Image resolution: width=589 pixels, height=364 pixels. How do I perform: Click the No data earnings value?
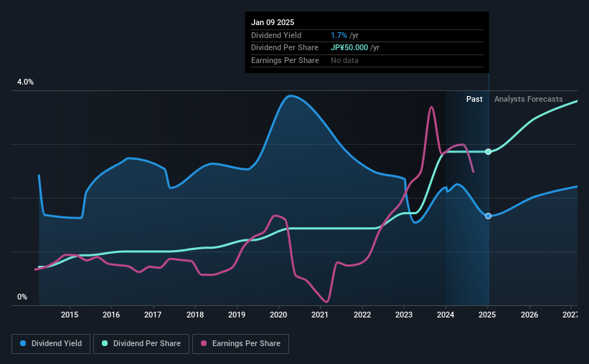(344, 60)
